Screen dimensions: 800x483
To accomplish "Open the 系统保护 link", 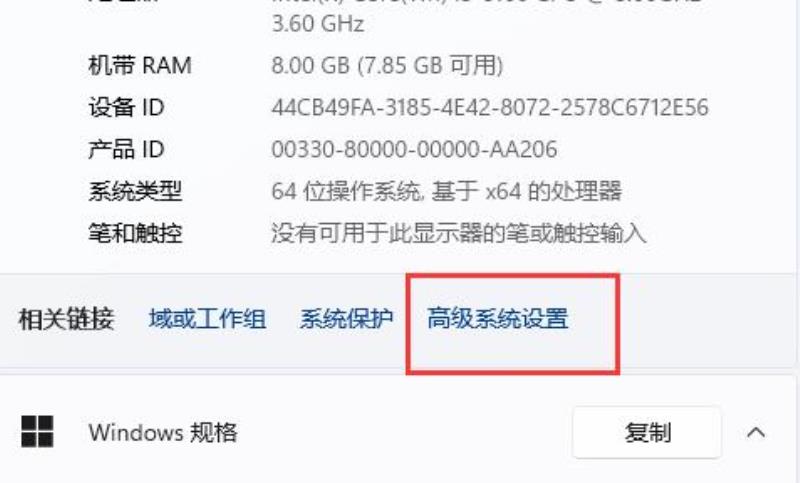I will (x=346, y=319).
